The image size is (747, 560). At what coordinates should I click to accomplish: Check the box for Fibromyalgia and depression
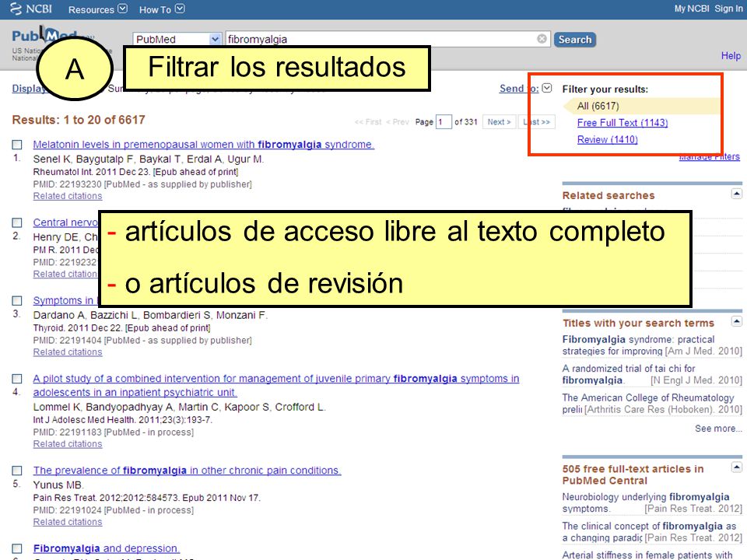point(17,548)
